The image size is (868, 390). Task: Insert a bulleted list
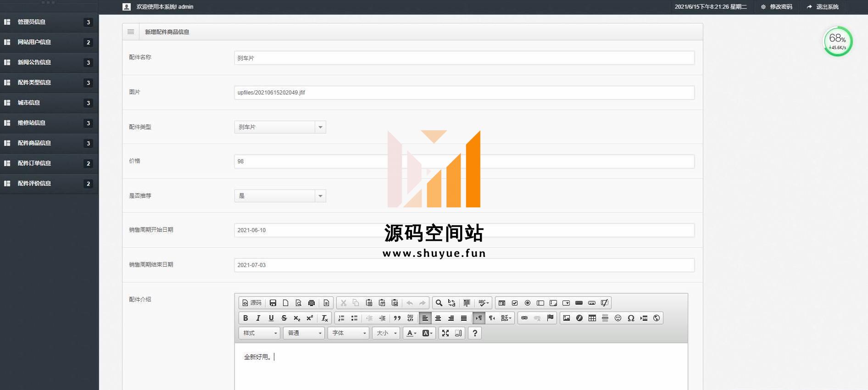click(x=354, y=318)
